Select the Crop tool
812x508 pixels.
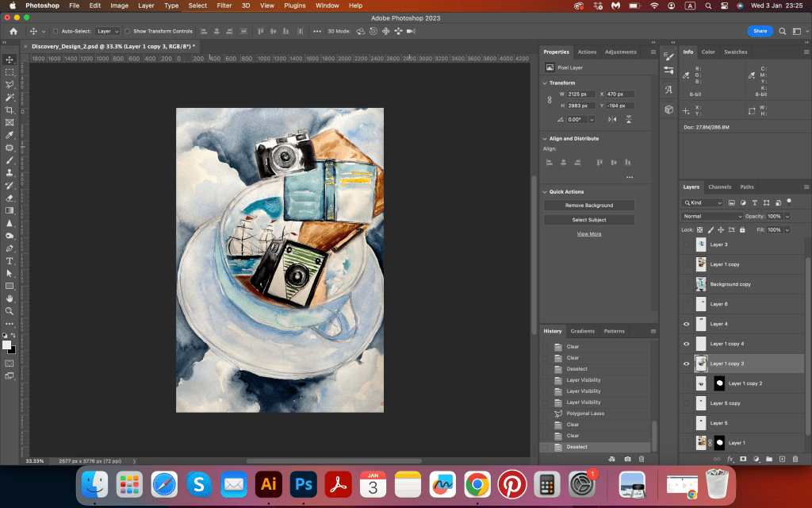10,110
